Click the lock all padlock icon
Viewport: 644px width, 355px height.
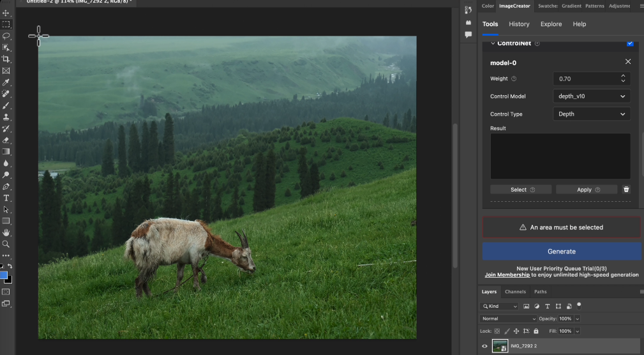click(535, 331)
